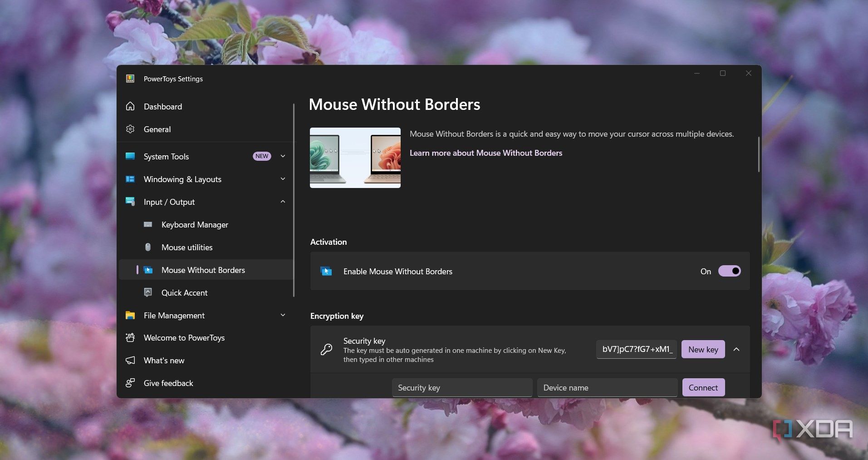Click the Device name input field
The image size is (868, 460).
pyautogui.click(x=607, y=387)
